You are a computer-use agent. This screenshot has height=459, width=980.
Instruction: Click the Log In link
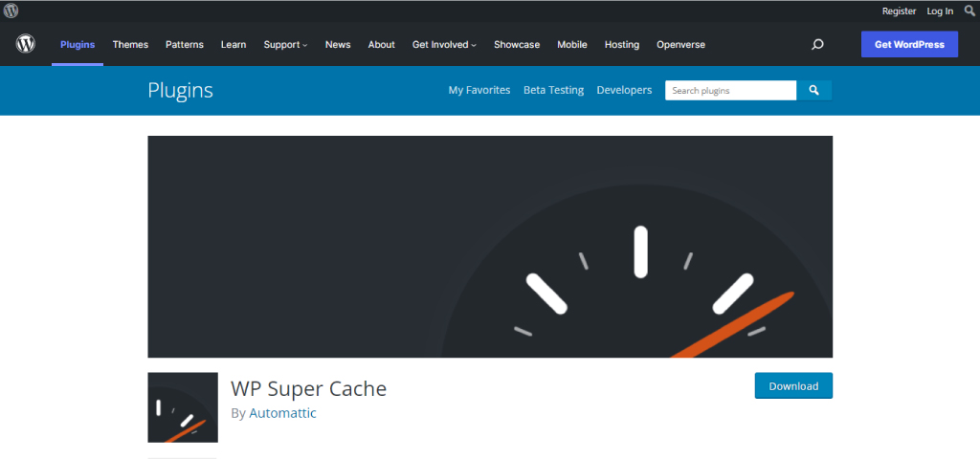[940, 11]
